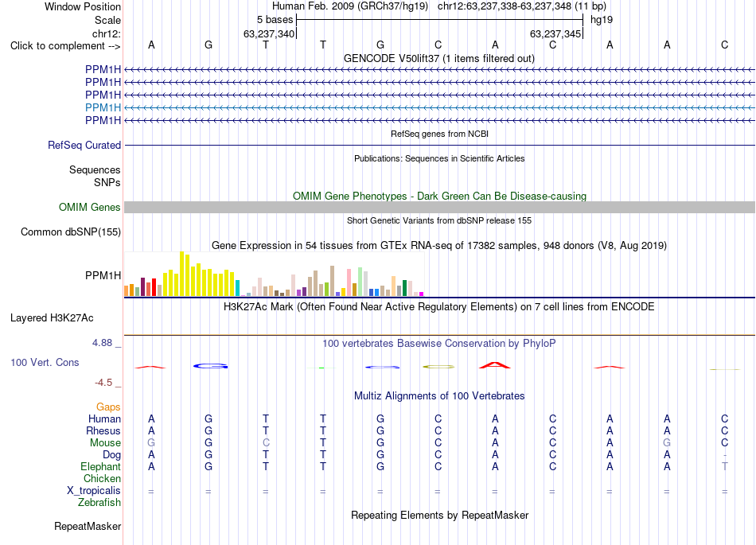Click the 100 Vert. Cons label
Screen dimensions: 756x545
45,362
